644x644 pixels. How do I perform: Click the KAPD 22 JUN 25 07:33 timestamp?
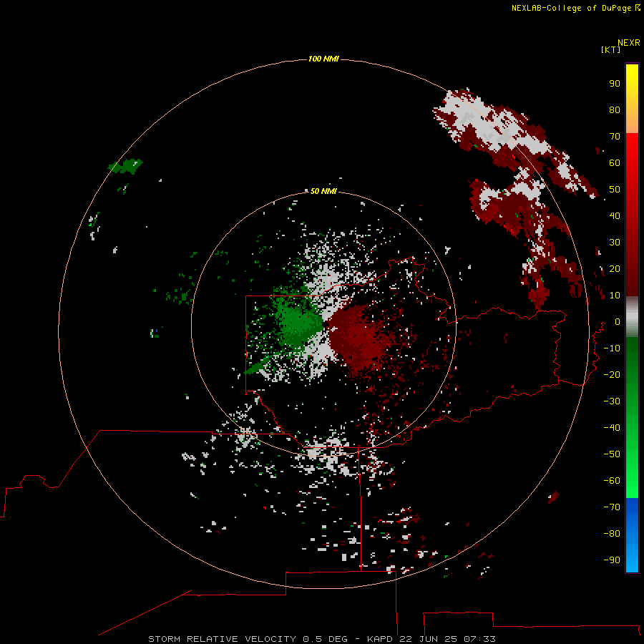(x=431, y=639)
